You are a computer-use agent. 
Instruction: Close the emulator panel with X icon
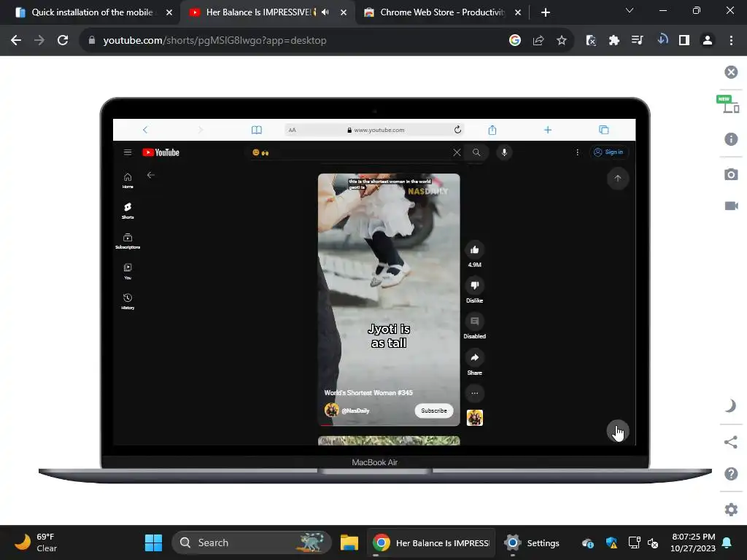(731, 72)
